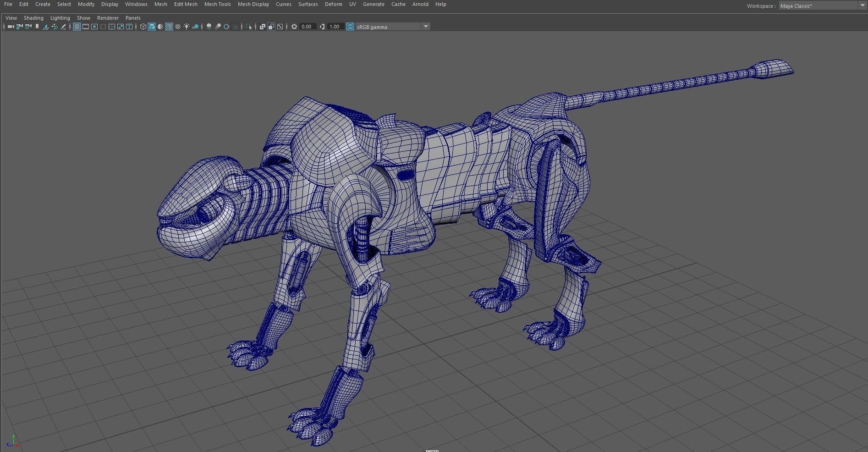Open the Edit Mesh menu
Image resolution: width=868 pixels, height=452 pixels.
click(x=186, y=4)
